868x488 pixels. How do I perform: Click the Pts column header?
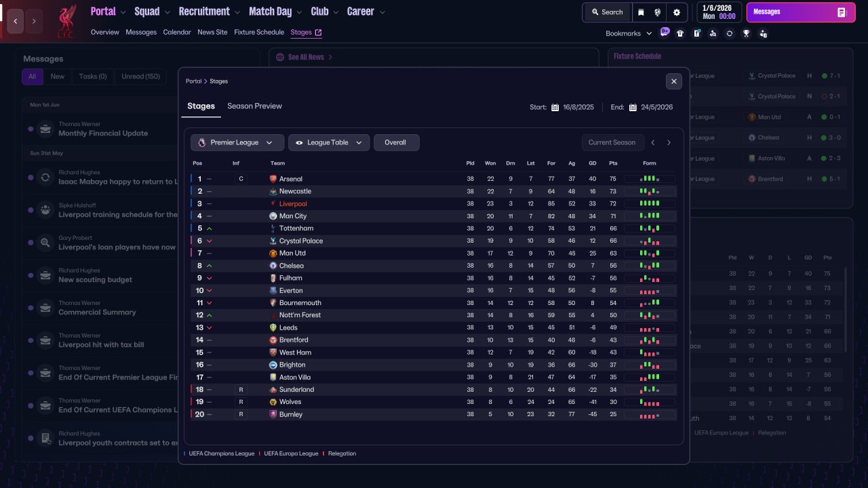pos(613,163)
